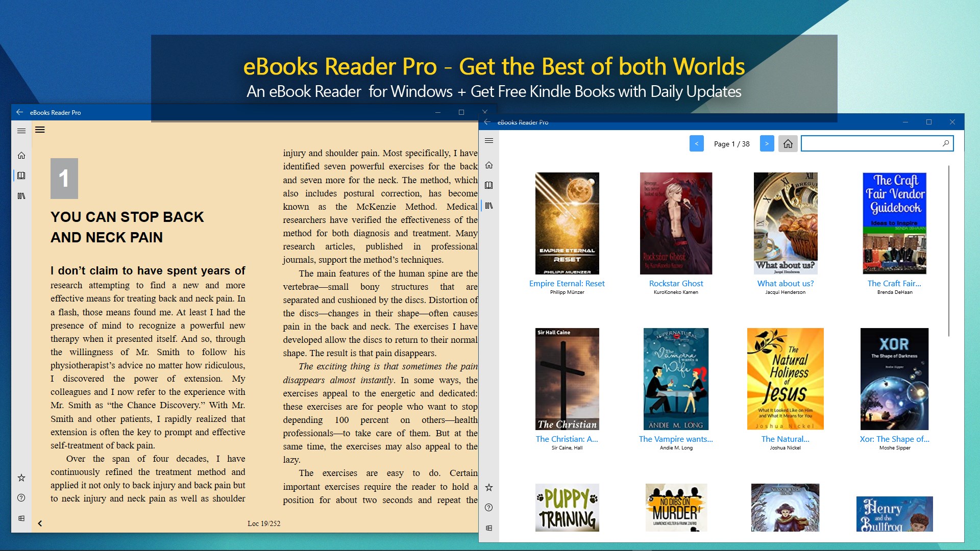Open the star favorites in right sidebar
The height and width of the screenshot is (551, 980).
coord(489,488)
